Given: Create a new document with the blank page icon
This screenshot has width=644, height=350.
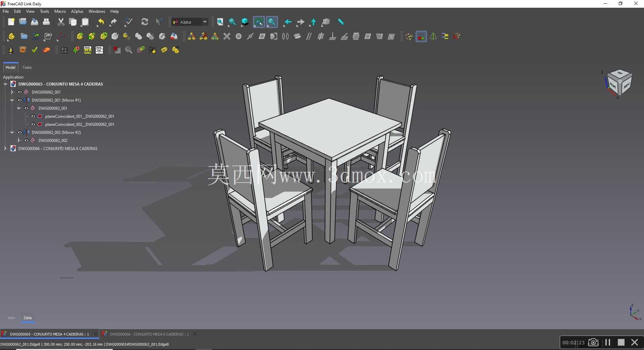Looking at the screenshot, I should pos(11,22).
